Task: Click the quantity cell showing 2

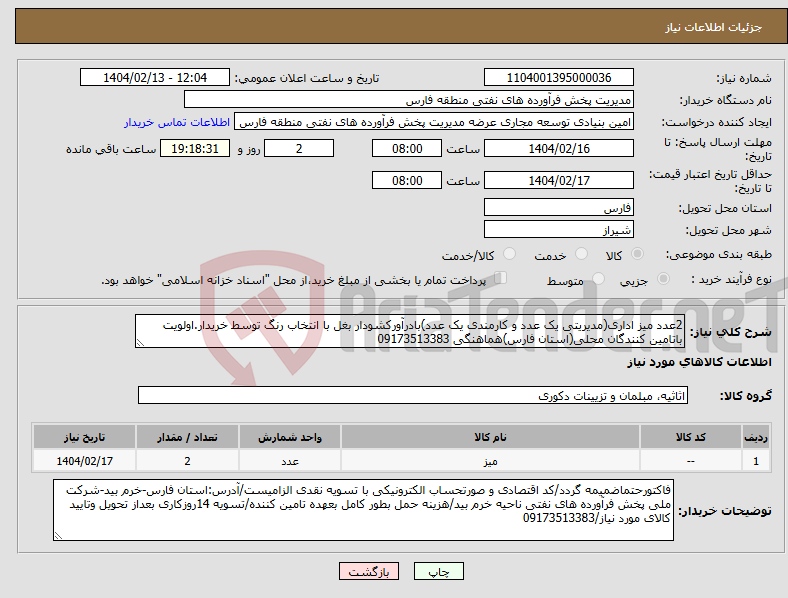Action: click(x=187, y=461)
